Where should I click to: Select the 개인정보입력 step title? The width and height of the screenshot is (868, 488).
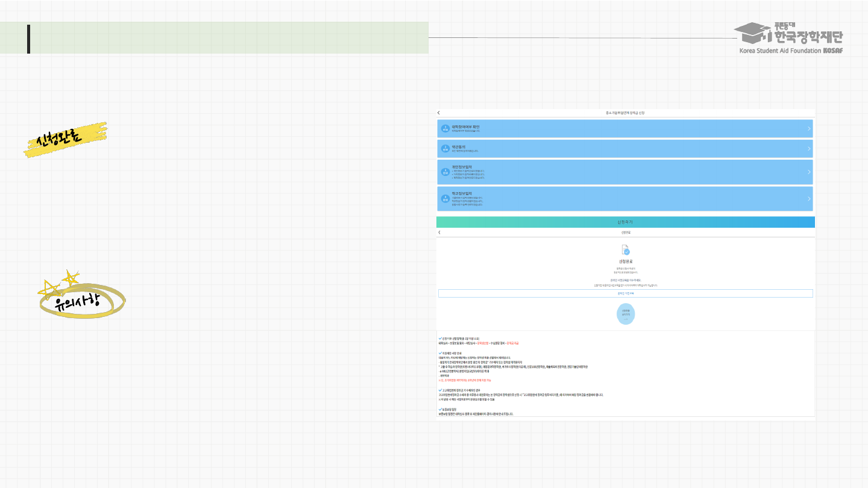pos(462,166)
